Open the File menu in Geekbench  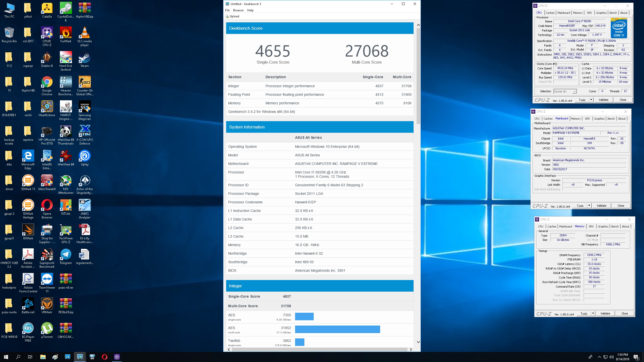click(x=227, y=10)
